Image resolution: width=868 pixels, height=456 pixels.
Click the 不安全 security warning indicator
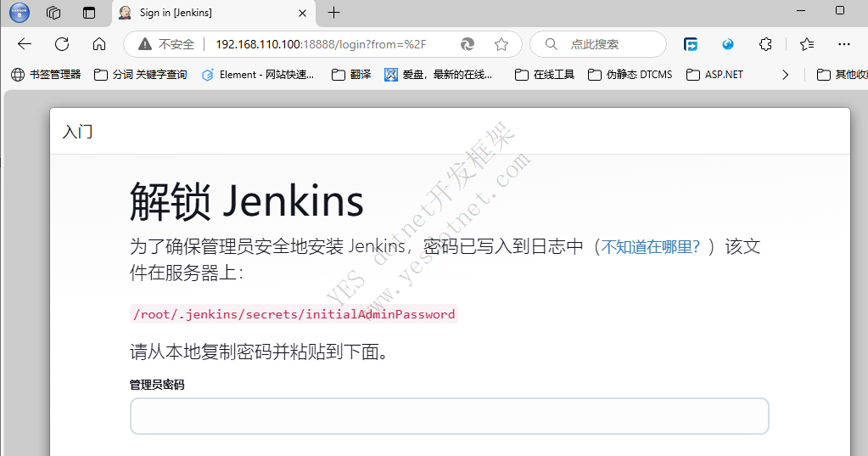click(166, 44)
